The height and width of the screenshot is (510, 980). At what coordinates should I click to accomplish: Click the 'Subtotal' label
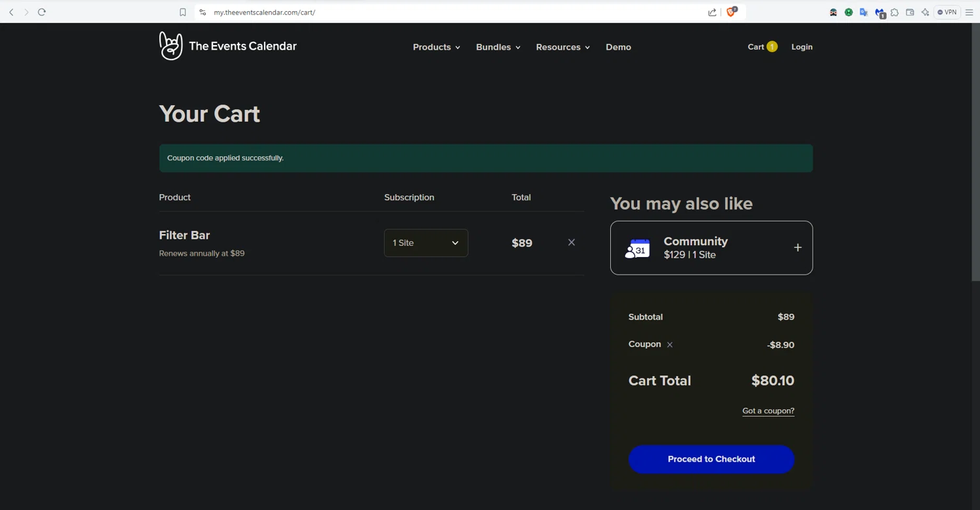[x=645, y=317]
